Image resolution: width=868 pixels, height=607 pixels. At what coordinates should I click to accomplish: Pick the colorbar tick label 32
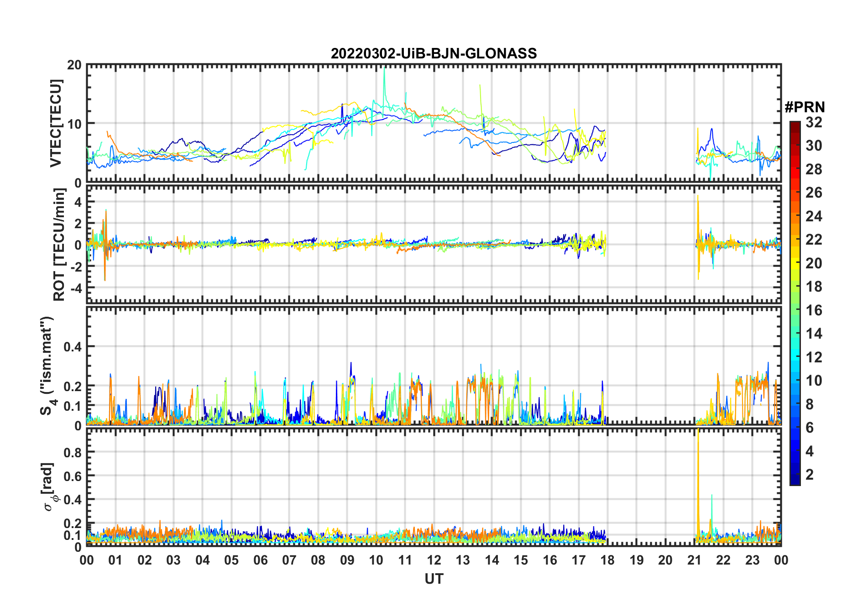[x=814, y=122]
